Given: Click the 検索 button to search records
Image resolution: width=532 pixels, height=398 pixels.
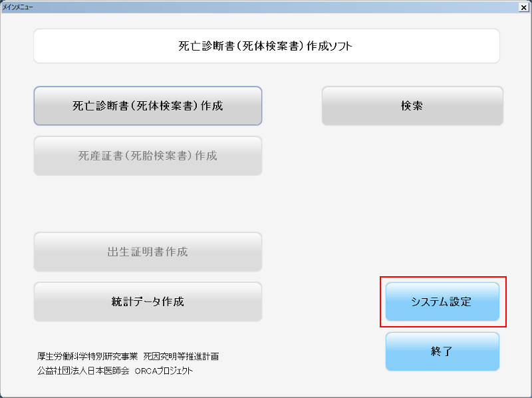Looking at the screenshot, I should pyautogui.click(x=412, y=105).
